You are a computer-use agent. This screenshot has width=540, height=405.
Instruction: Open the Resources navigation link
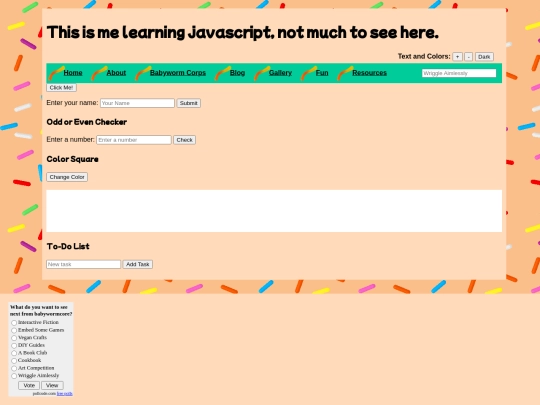point(370,73)
